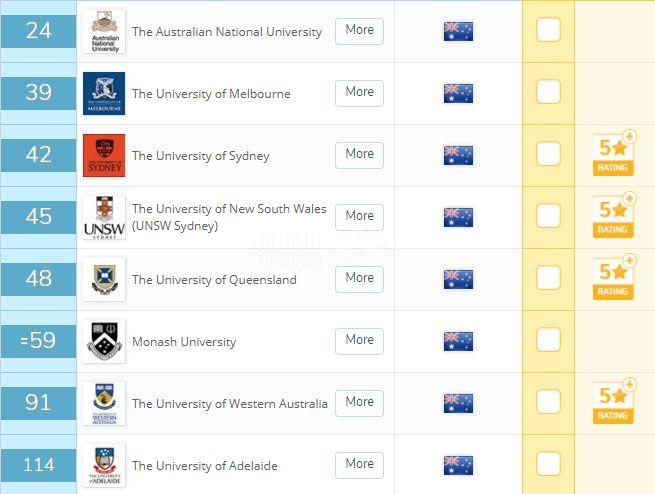Image resolution: width=655 pixels, height=494 pixels.
Task: Expand More details for Monash University
Action: tap(359, 340)
